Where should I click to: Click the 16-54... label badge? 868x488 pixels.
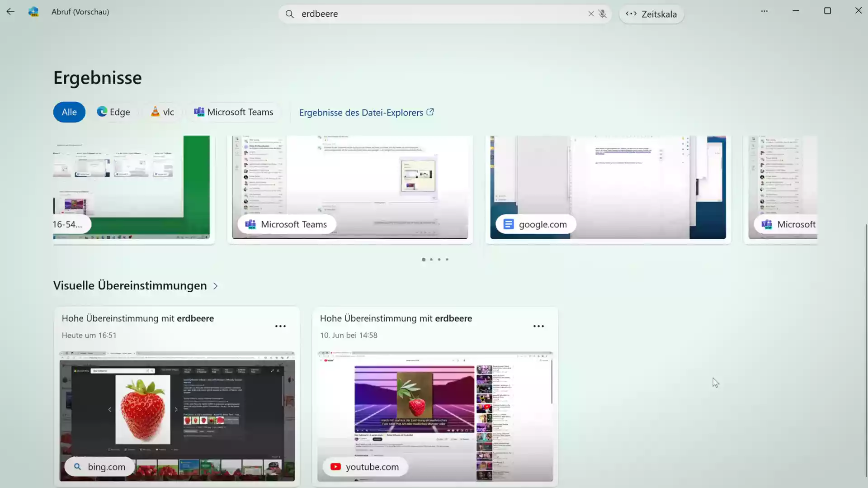(x=71, y=224)
